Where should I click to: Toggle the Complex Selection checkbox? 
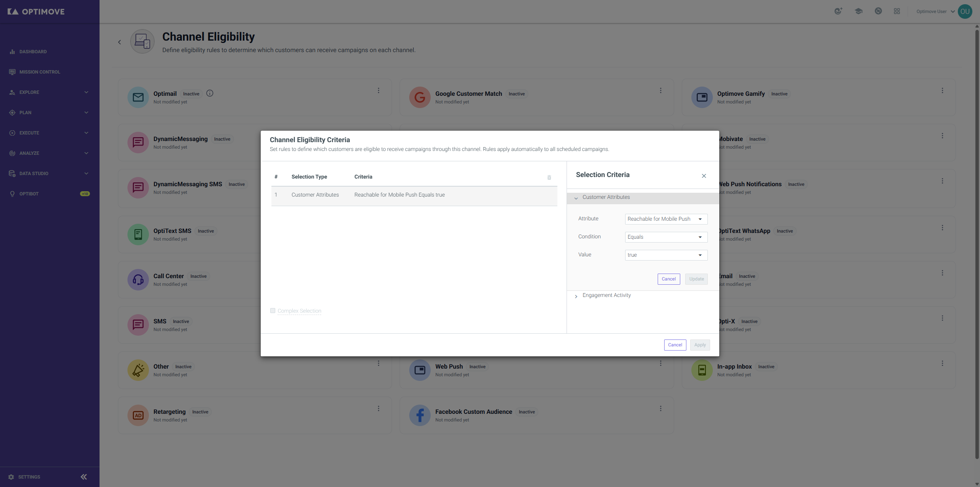273,311
